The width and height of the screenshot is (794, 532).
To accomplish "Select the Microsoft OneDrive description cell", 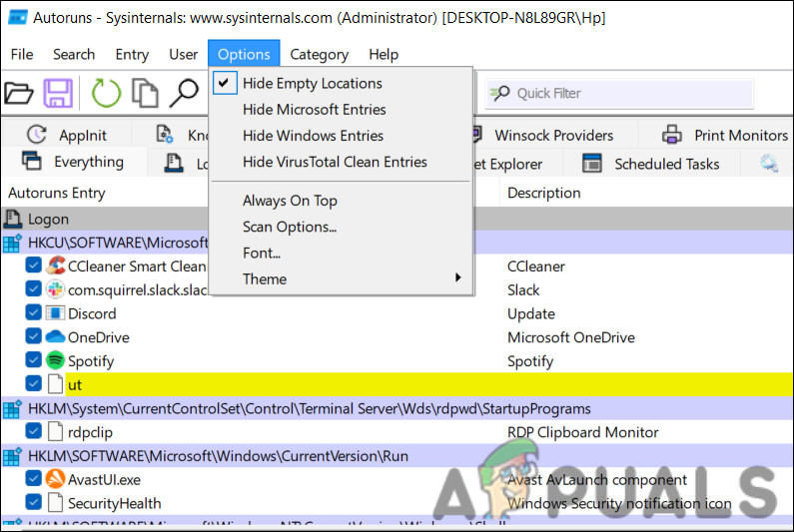I will 570,337.
